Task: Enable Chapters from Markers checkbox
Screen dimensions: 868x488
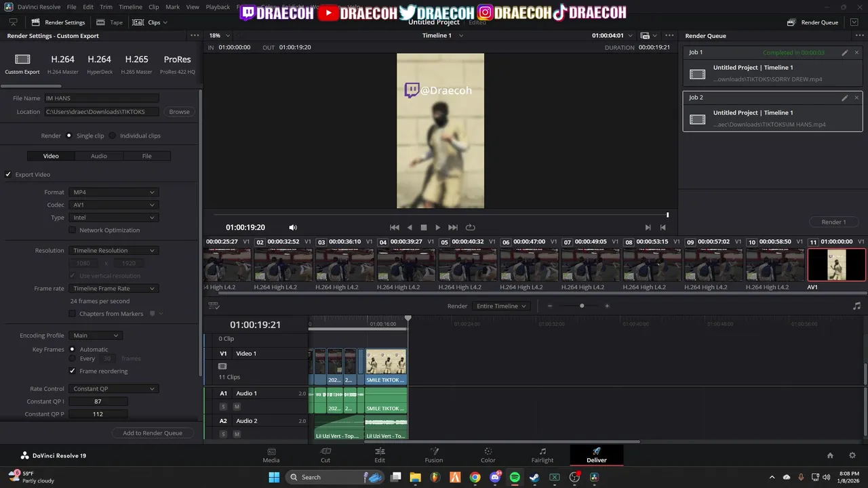Action: pyautogui.click(x=73, y=313)
